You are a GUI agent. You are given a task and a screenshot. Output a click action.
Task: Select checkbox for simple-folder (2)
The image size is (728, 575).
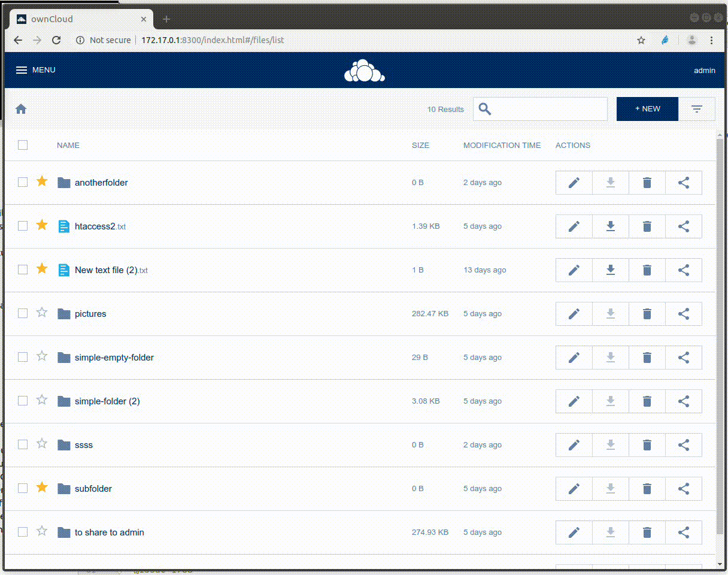tap(23, 401)
